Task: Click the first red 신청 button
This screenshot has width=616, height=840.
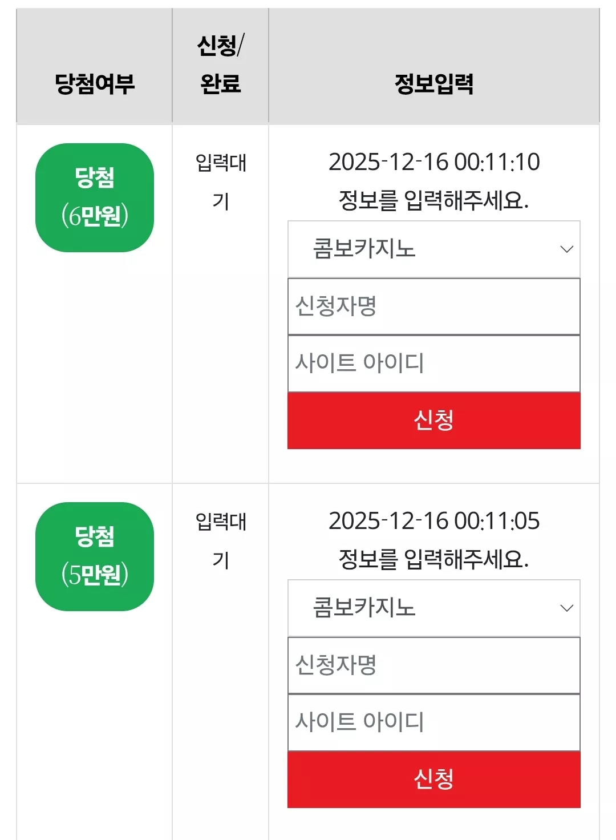Action: click(433, 421)
